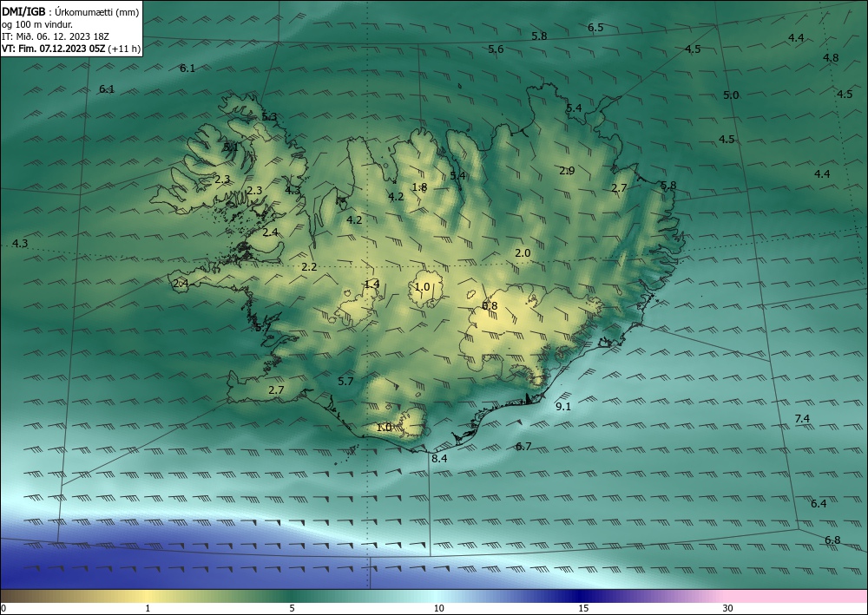
Task: Select the 2.2 value in western Iceland
Action: coord(310,267)
